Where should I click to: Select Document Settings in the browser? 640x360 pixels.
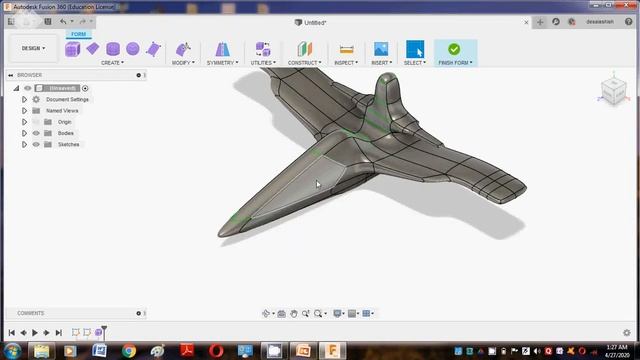tap(67, 100)
